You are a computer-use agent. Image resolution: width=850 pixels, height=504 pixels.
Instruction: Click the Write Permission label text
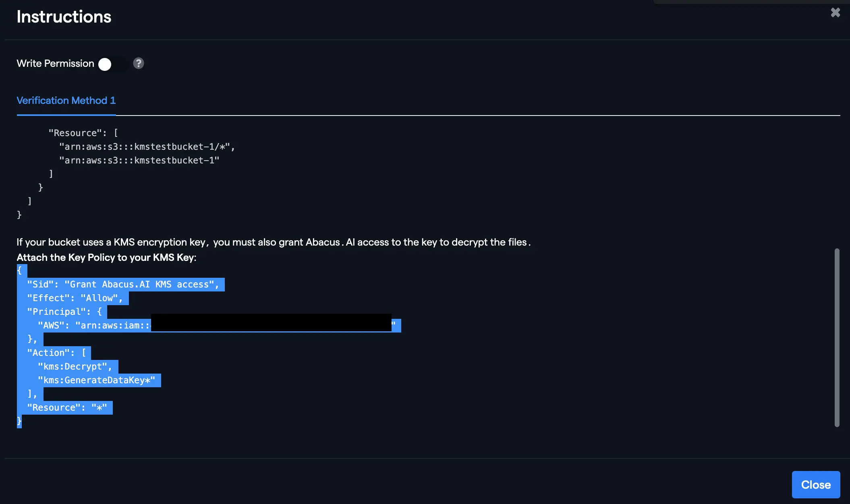pos(55,64)
